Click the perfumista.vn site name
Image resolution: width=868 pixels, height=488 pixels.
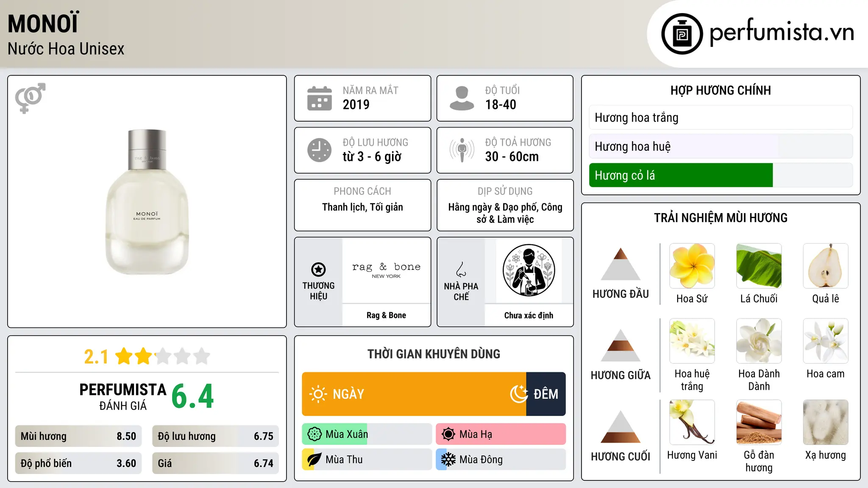tap(782, 32)
